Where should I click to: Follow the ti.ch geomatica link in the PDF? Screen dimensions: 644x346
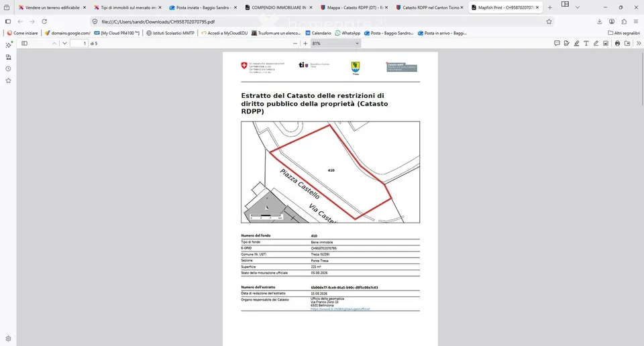tap(340, 308)
